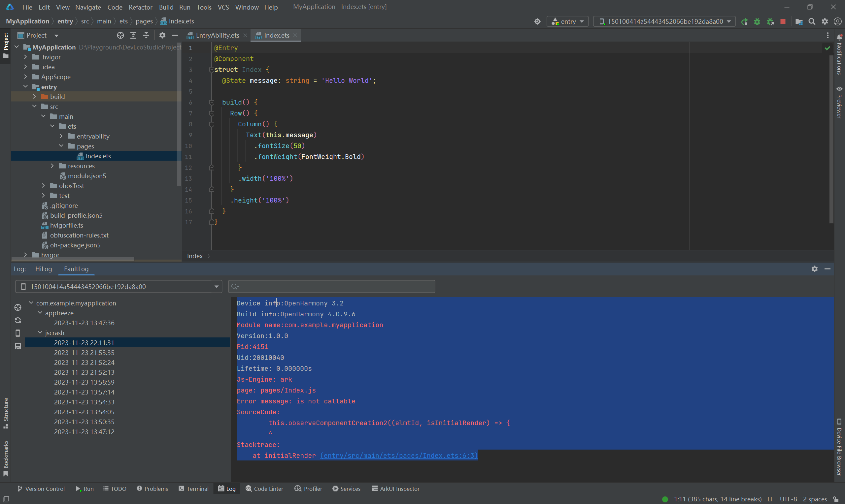Open the Build menu
The height and width of the screenshot is (504, 845).
(x=166, y=7)
